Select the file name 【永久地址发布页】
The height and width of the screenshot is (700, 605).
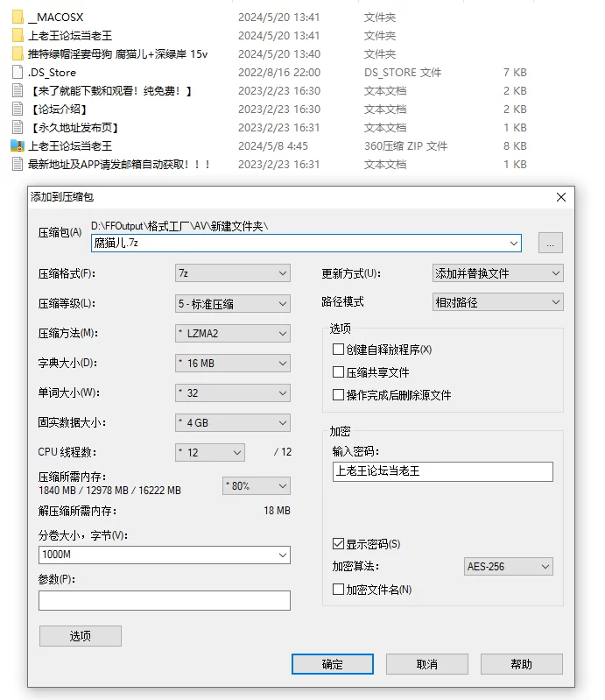(74, 128)
